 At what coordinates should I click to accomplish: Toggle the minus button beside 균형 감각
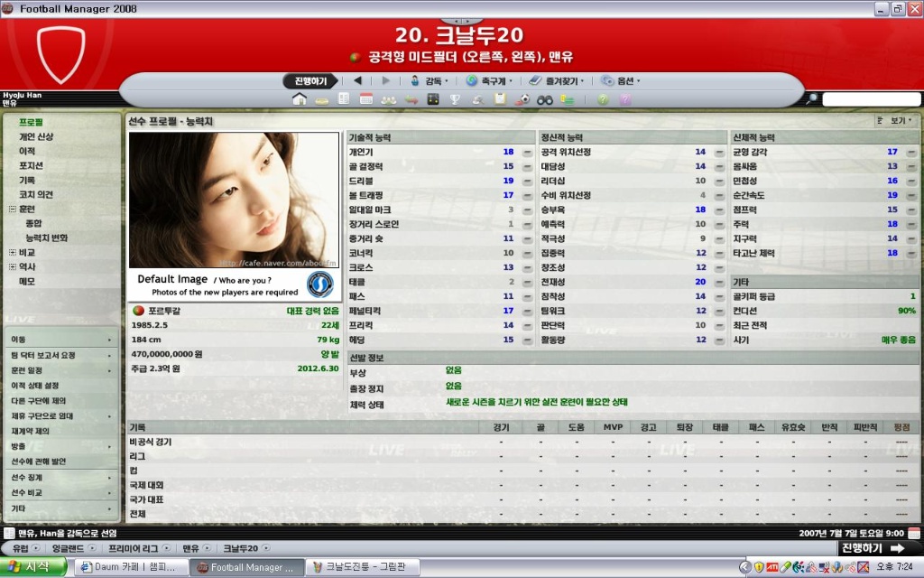click(x=911, y=152)
